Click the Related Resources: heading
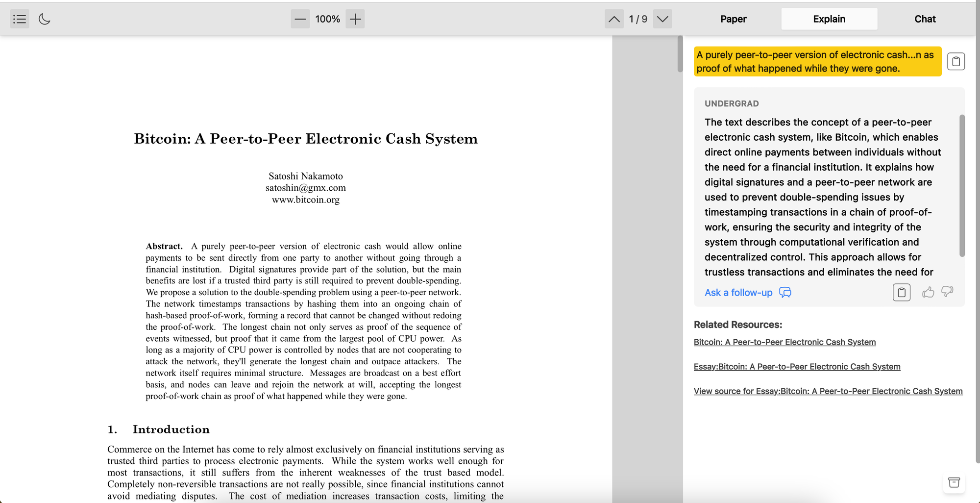This screenshot has height=503, width=980. (x=738, y=325)
